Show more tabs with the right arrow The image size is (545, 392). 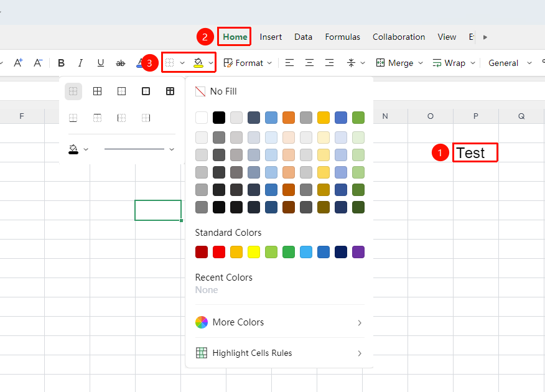click(485, 37)
